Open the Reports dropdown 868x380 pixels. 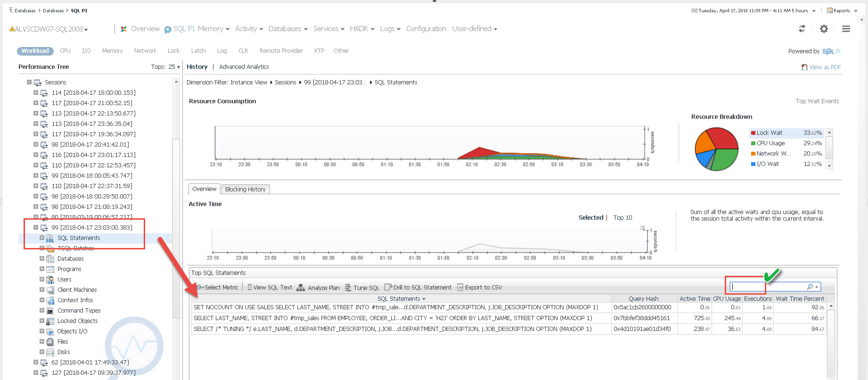tap(842, 10)
